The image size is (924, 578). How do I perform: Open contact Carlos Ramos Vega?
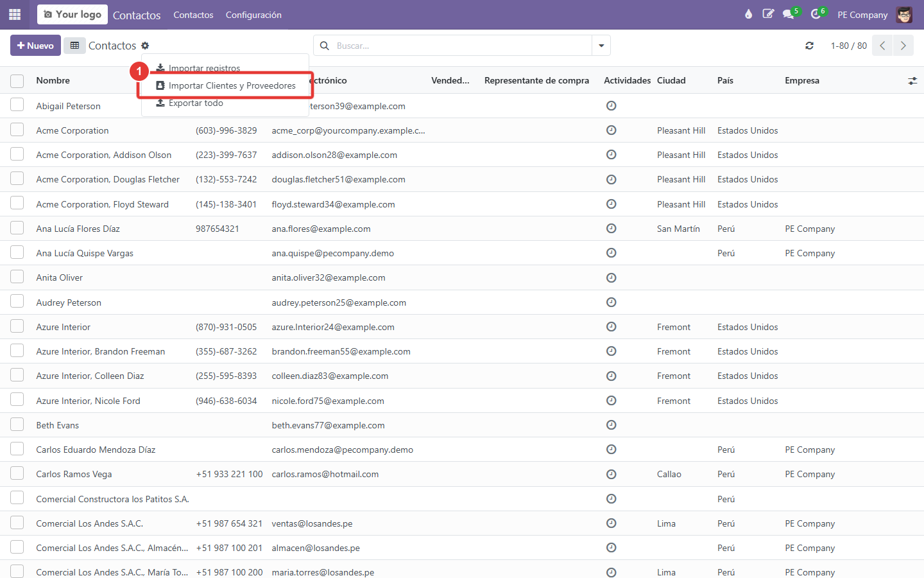74,474
